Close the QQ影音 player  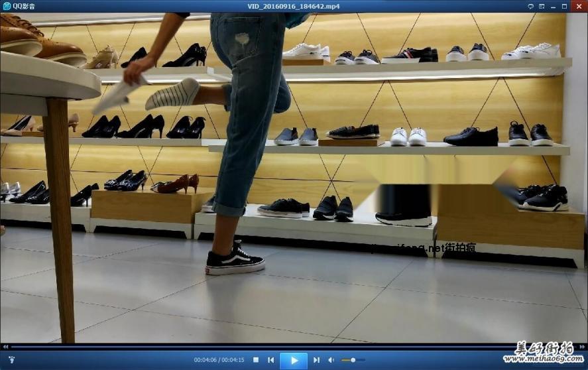tap(579, 6)
